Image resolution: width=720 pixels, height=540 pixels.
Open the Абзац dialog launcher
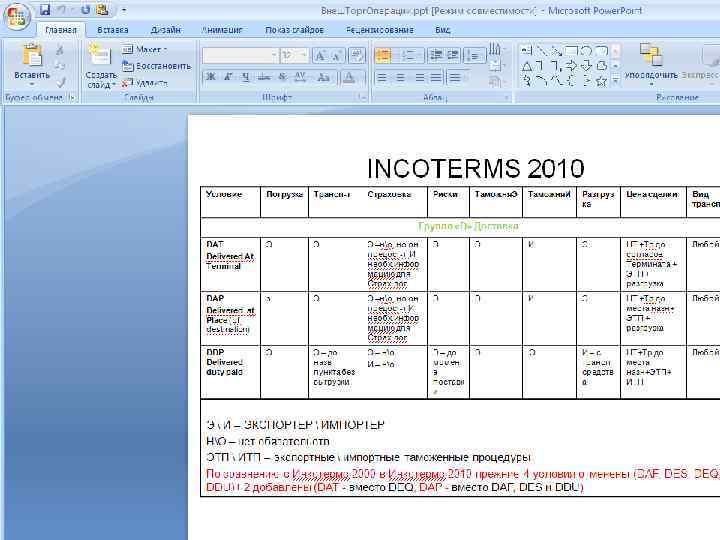[506, 97]
